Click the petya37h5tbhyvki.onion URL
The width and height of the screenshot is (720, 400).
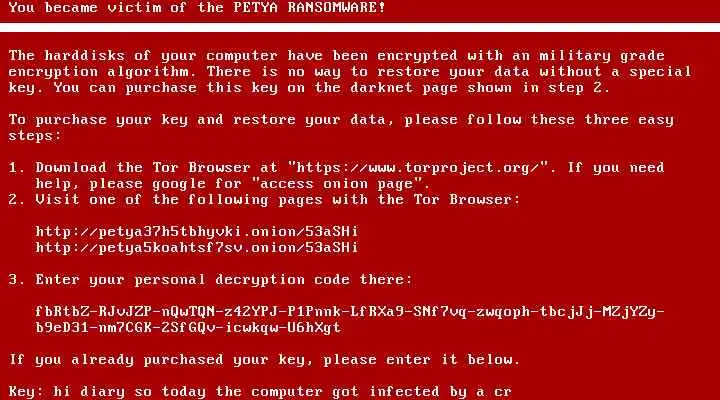pyautogui.click(x=197, y=231)
